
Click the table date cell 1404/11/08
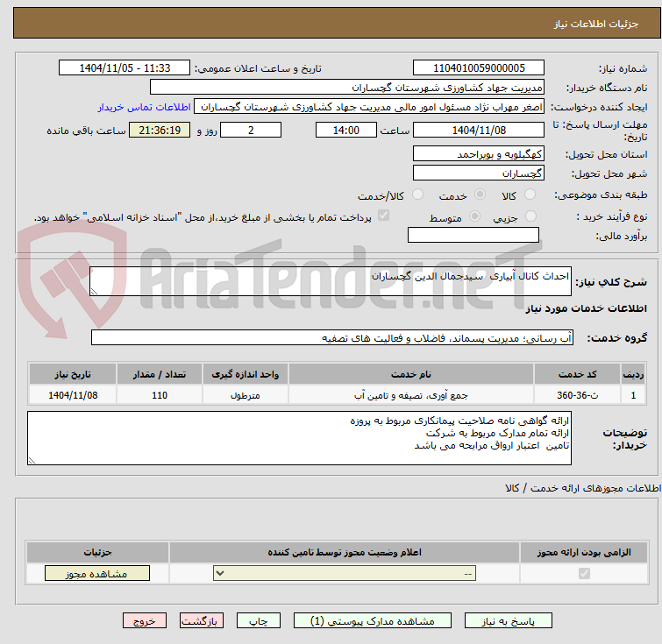click(73, 395)
